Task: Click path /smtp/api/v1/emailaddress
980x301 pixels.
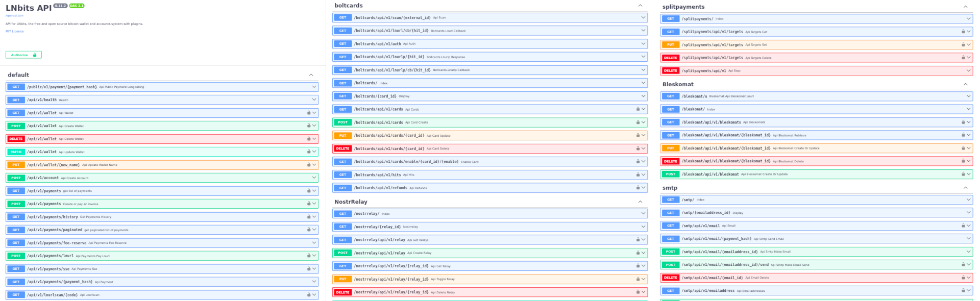Action: click(708, 291)
